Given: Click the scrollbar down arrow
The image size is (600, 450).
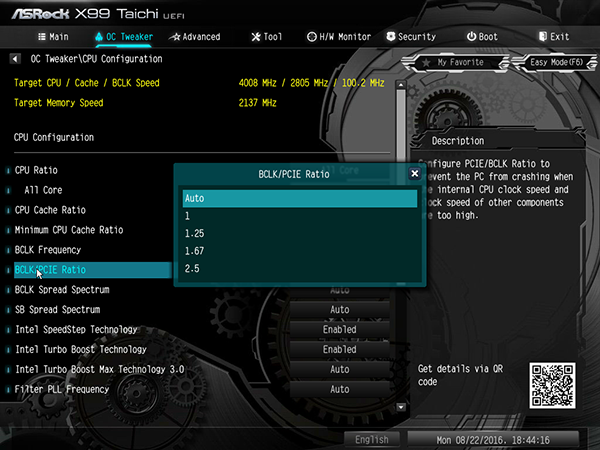Looking at the screenshot, I should (x=401, y=407).
